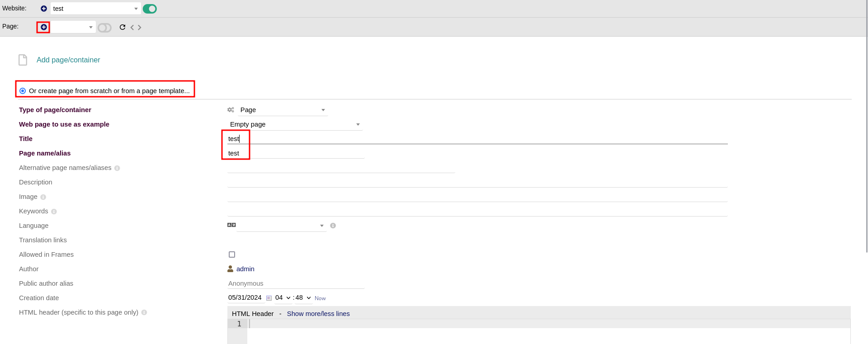Click the add website plus icon

pyautogui.click(x=44, y=9)
